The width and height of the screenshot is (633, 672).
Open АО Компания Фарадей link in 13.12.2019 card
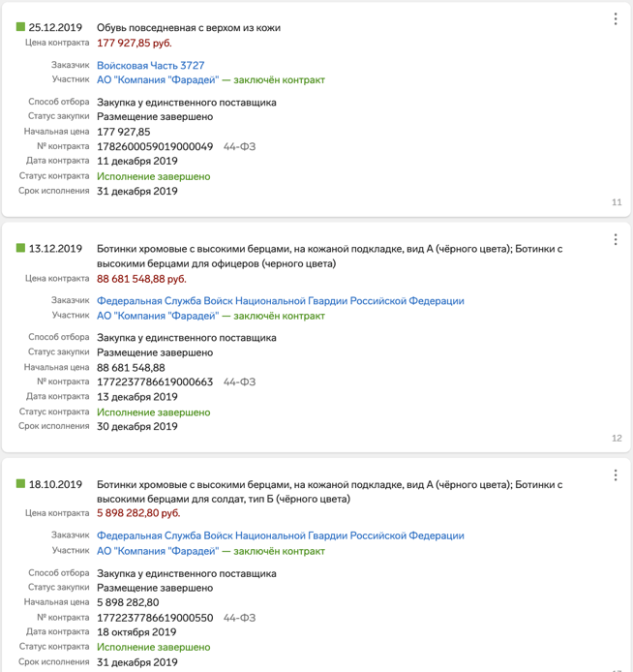(158, 316)
